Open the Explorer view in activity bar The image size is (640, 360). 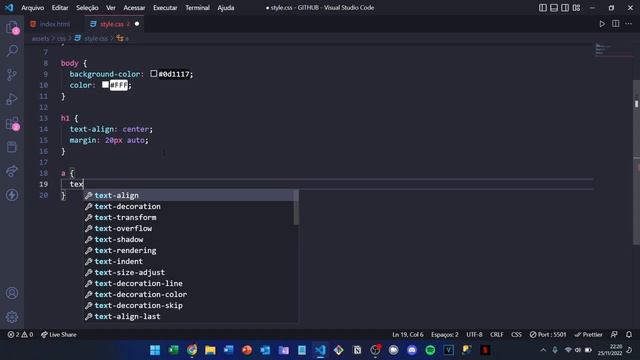[12, 27]
